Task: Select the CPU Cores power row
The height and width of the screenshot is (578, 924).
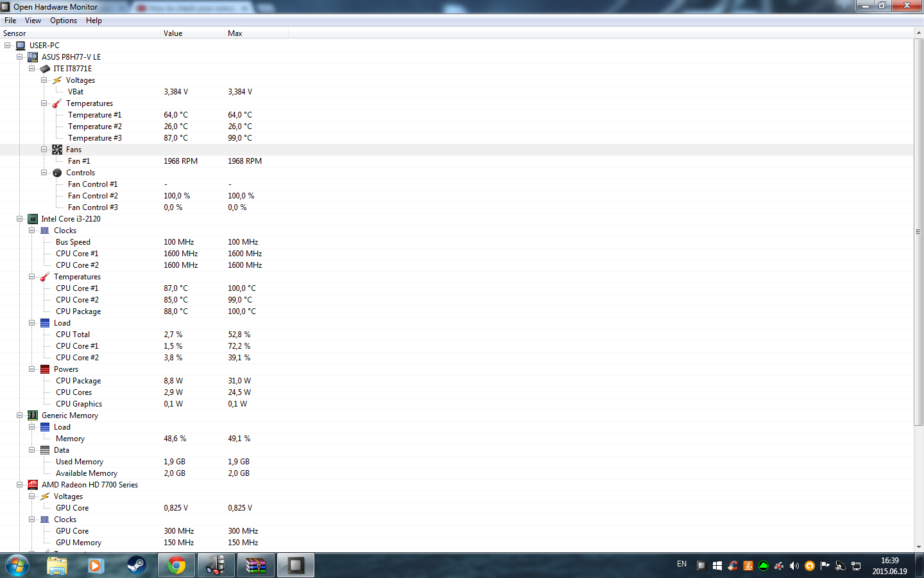Action: tap(456, 392)
